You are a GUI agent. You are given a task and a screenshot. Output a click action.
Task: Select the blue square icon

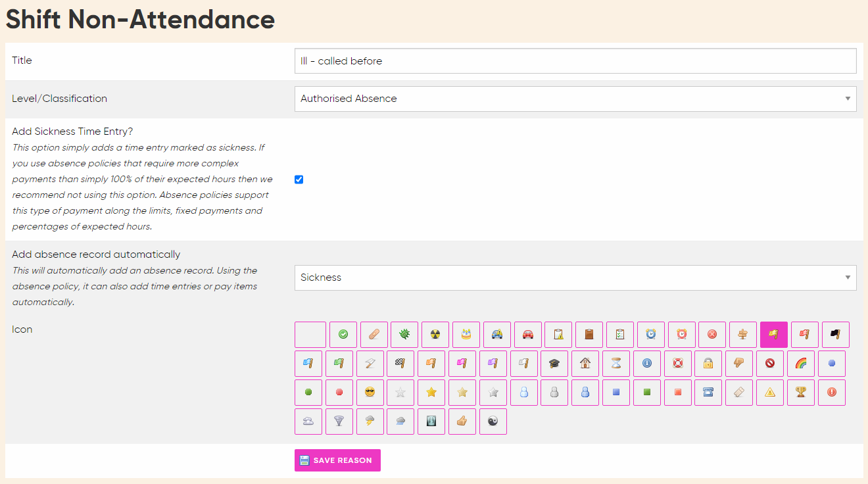tap(616, 393)
